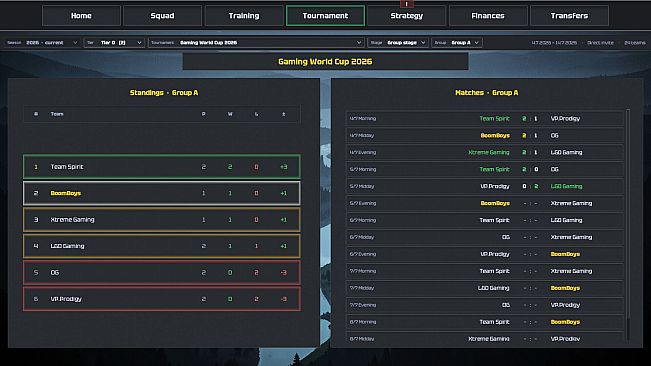651x366 pixels.
Task: Open the Strategy tab
Action: coord(406,16)
